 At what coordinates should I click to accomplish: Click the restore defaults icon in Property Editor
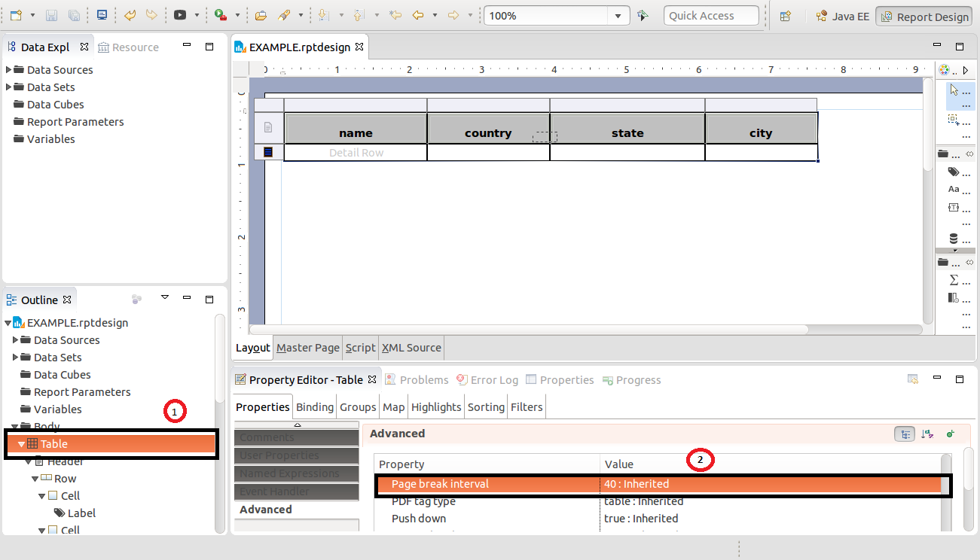912,379
